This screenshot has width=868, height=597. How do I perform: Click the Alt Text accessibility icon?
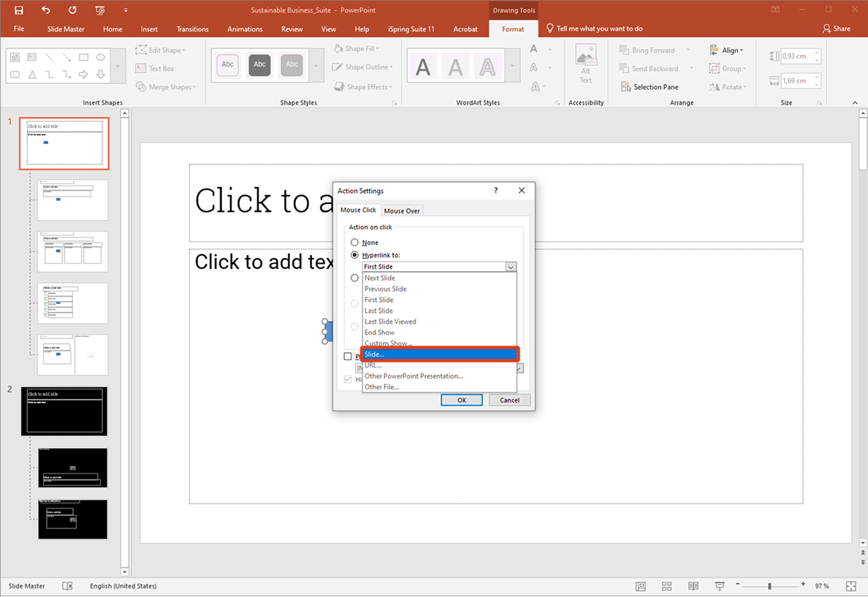coord(586,64)
